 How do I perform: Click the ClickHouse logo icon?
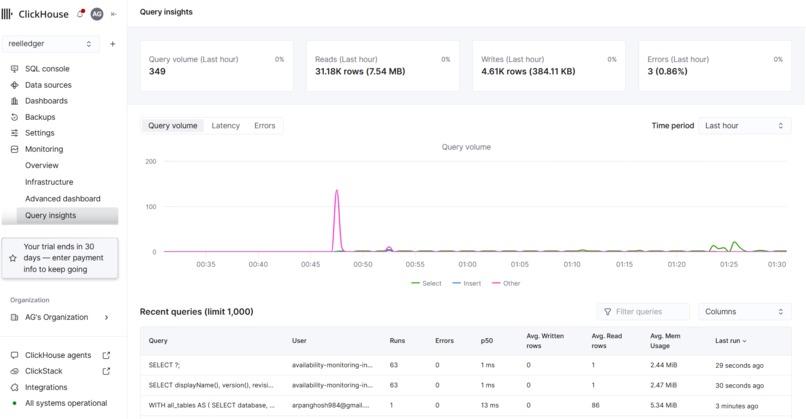click(x=7, y=14)
